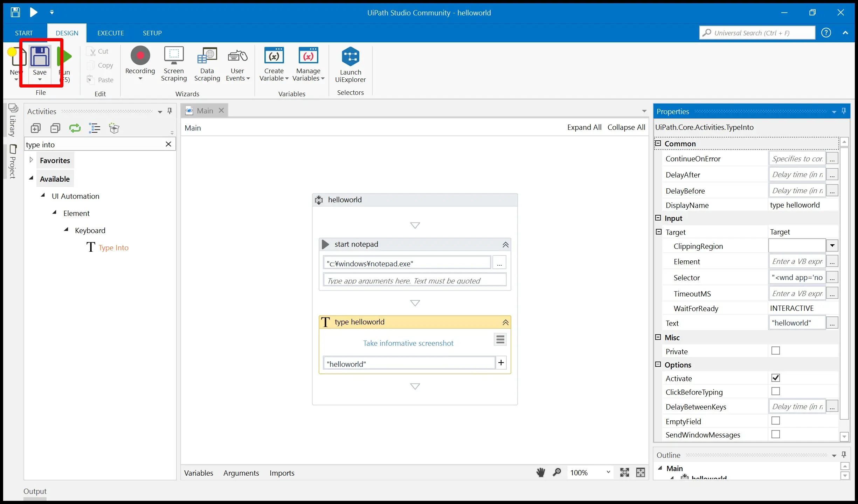Select the pan hand tool
The height and width of the screenshot is (504, 858).
point(541,473)
